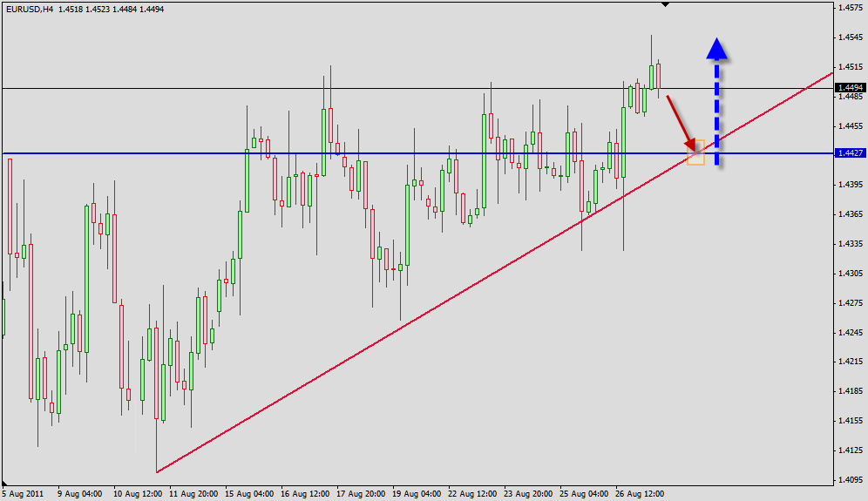This screenshot has height=501, width=868.
Task: Click the 25 Aug 04:00 time label
Action: click(x=584, y=494)
